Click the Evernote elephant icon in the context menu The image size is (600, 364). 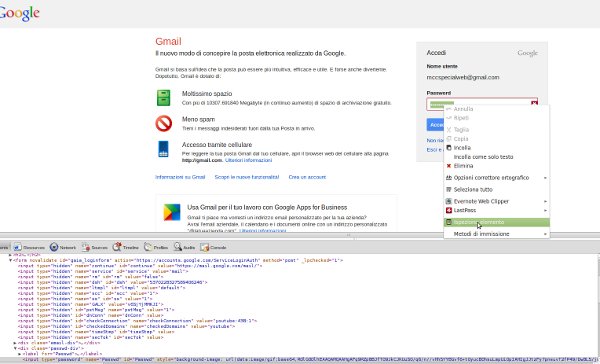click(x=449, y=201)
